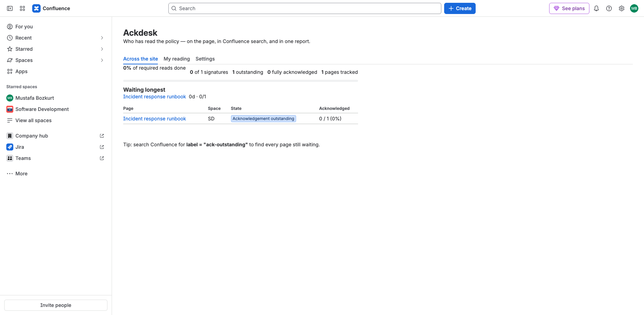Open the app switcher grid icon

[22, 8]
